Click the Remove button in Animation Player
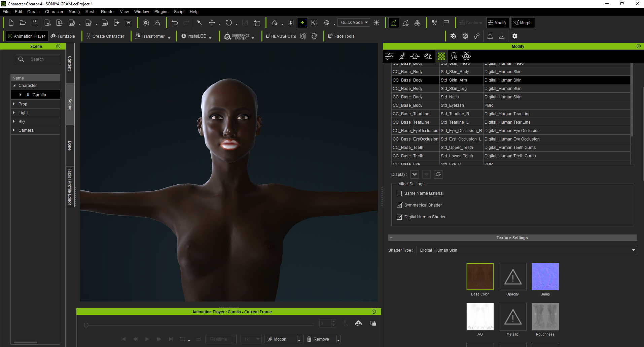Viewport: 644px width, 347px height. (x=320, y=339)
